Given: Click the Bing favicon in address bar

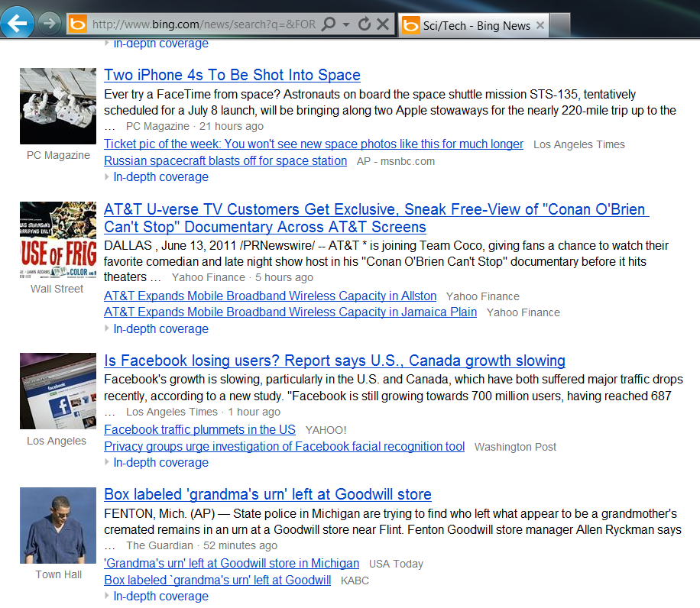Looking at the screenshot, I should [77, 24].
